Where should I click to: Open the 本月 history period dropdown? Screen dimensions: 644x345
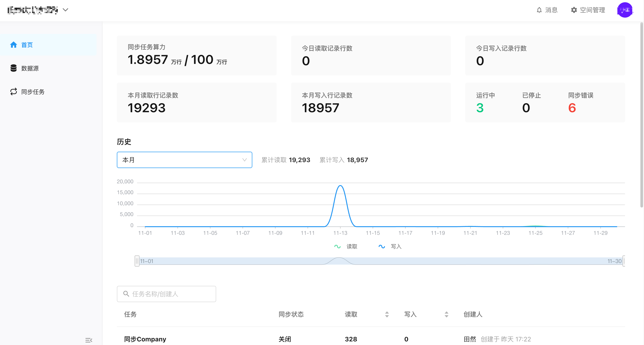click(184, 160)
